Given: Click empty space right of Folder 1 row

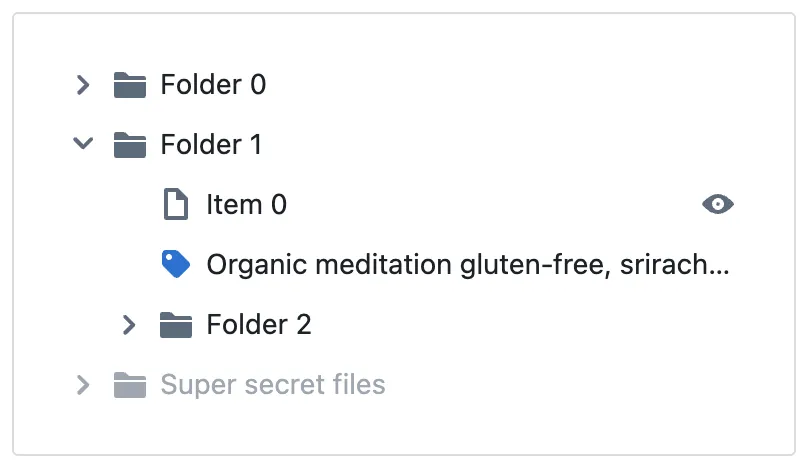Looking at the screenshot, I should point(500,145).
